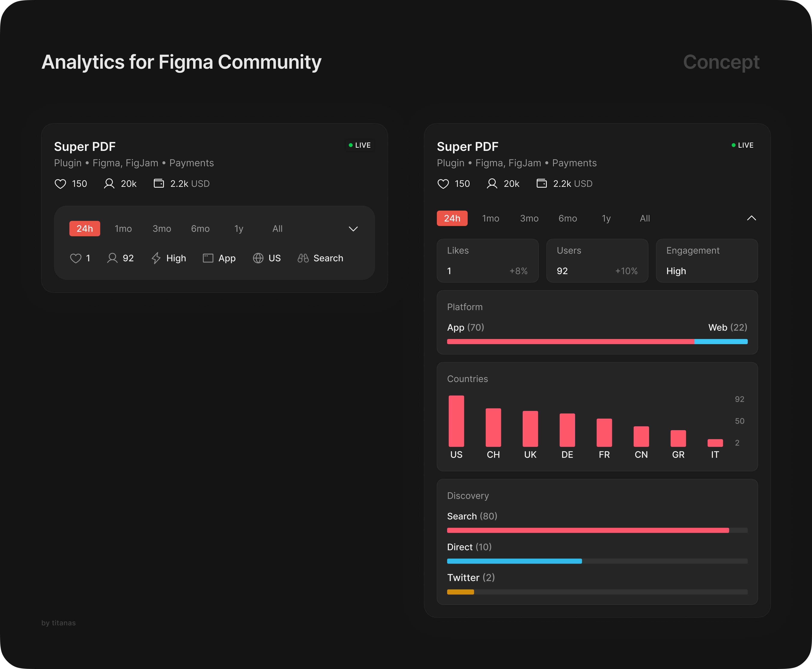Click the pink App segment of Platform bar
The image size is (812, 669).
(571, 341)
